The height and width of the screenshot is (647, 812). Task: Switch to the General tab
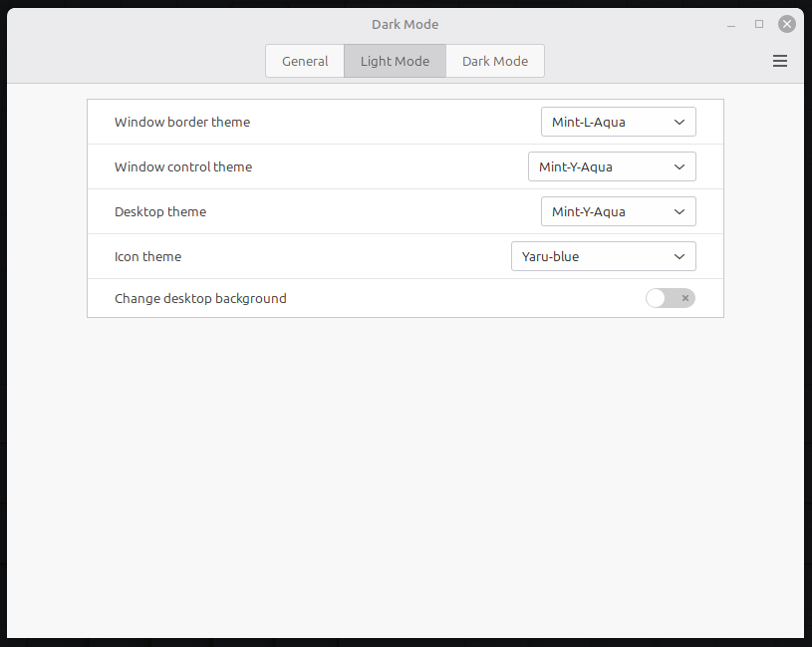305,61
